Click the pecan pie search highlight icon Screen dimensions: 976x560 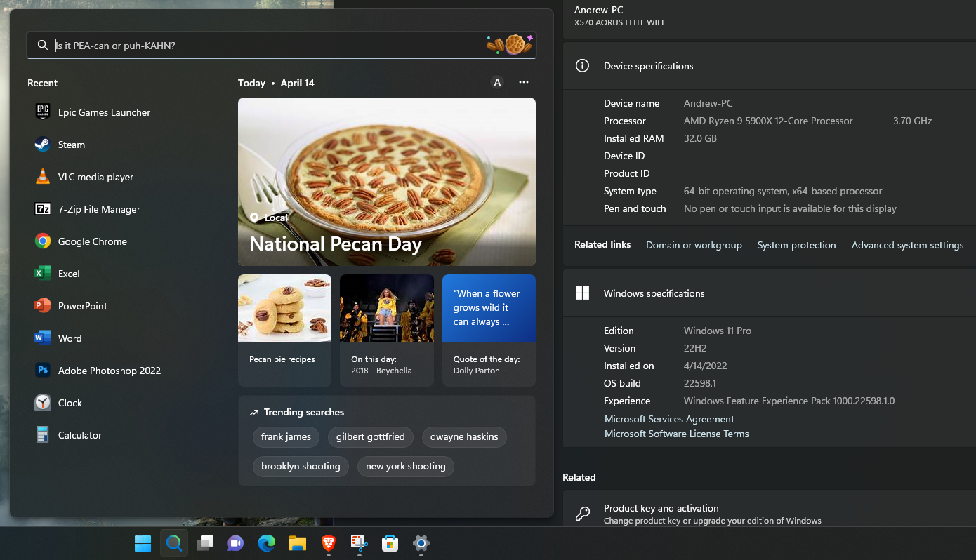510,45
